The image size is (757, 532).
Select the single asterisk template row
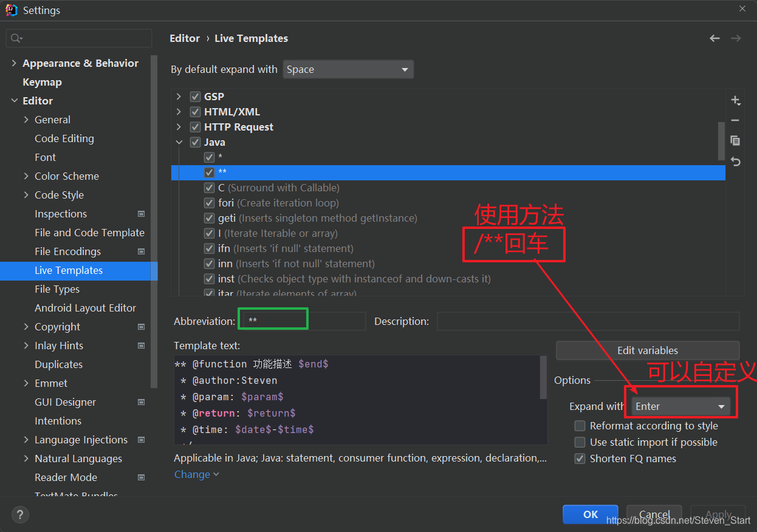click(448, 157)
